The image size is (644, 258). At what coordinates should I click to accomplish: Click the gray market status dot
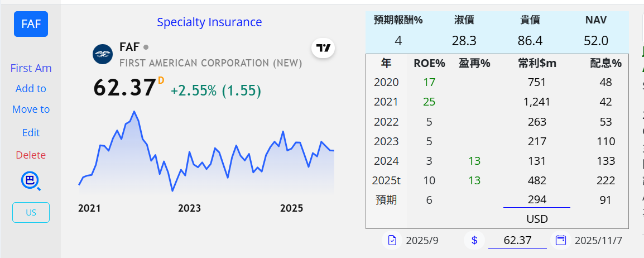click(146, 47)
